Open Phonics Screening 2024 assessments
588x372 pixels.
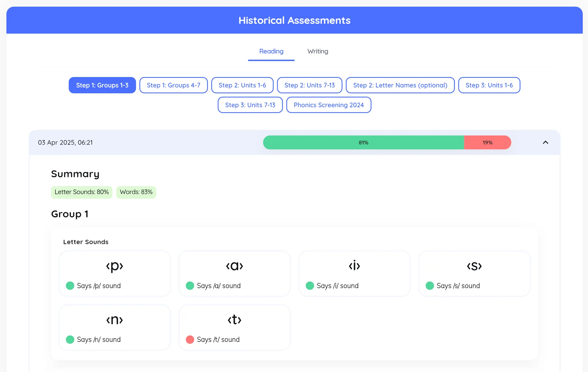click(x=329, y=105)
